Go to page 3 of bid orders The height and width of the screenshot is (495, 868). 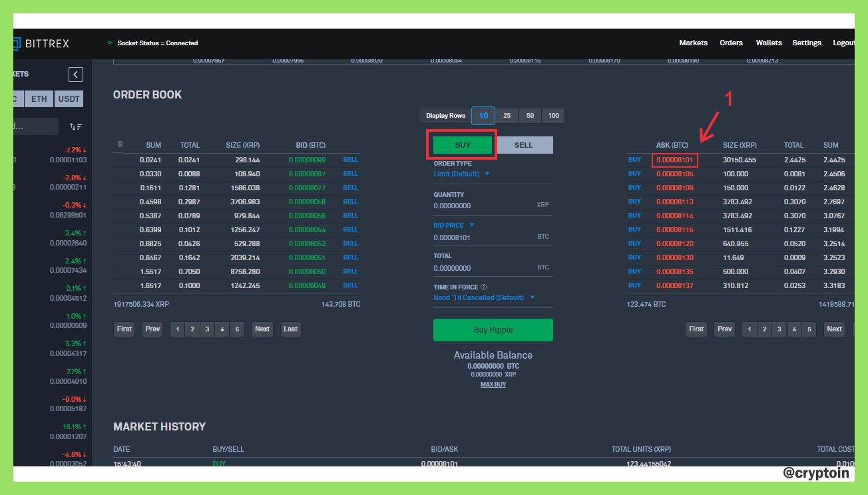click(207, 329)
